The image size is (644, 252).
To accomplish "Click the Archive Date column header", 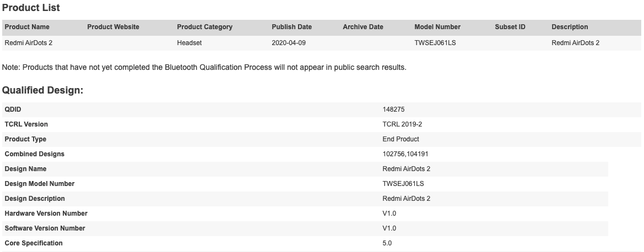I will (x=362, y=27).
